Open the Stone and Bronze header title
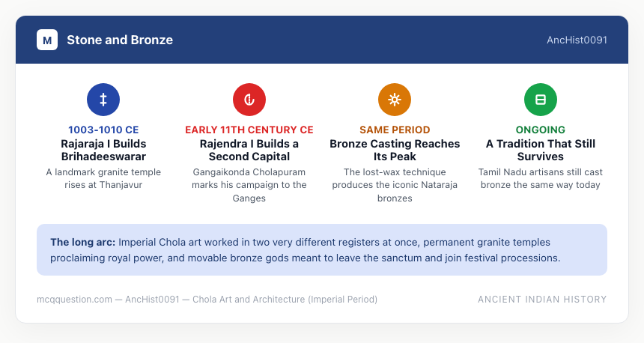This screenshot has width=644, height=343. (120, 40)
